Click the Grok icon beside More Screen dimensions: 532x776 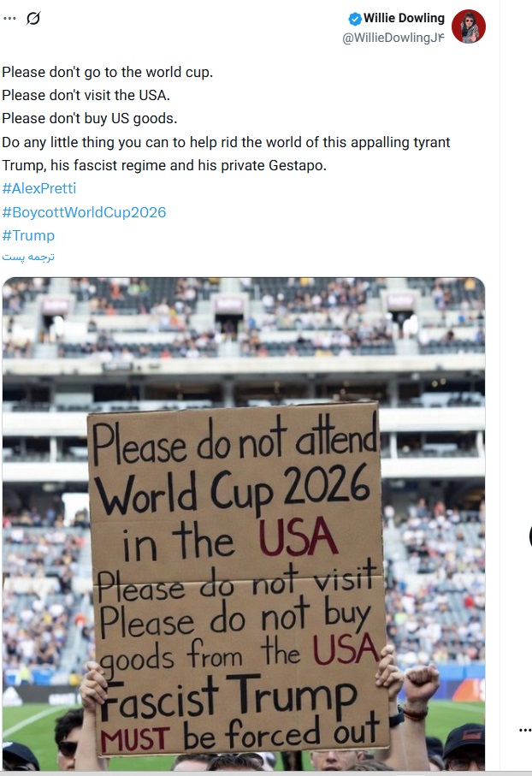click(33, 18)
